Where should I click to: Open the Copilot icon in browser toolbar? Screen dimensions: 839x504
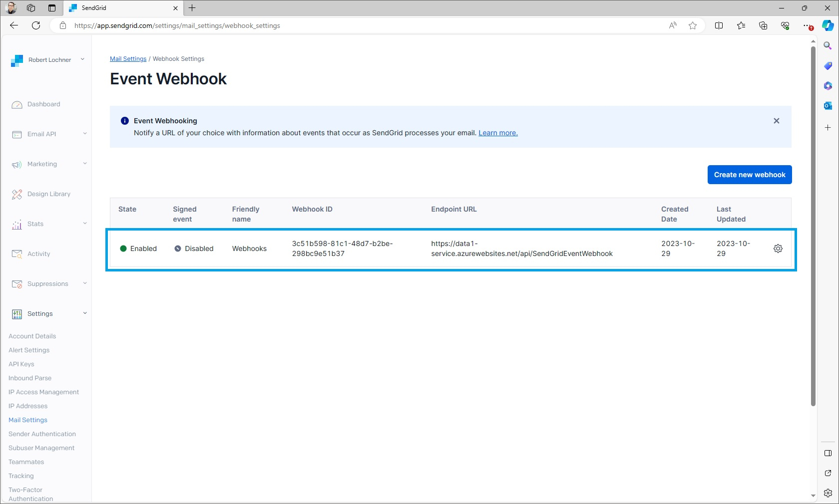(828, 25)
